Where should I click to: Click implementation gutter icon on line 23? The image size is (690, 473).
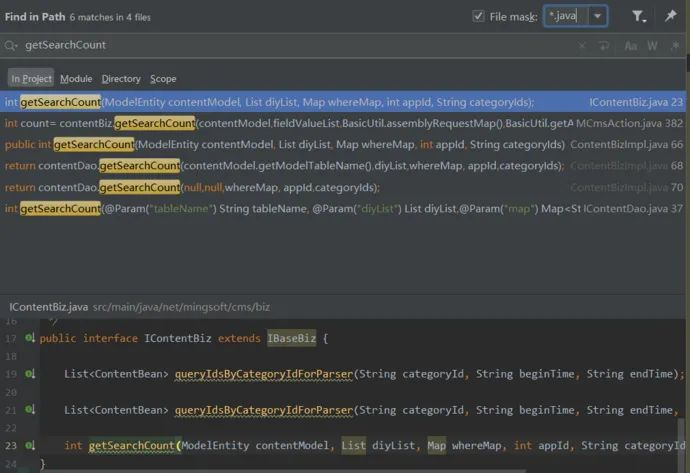pyautogui.click(x=29, y=445)
